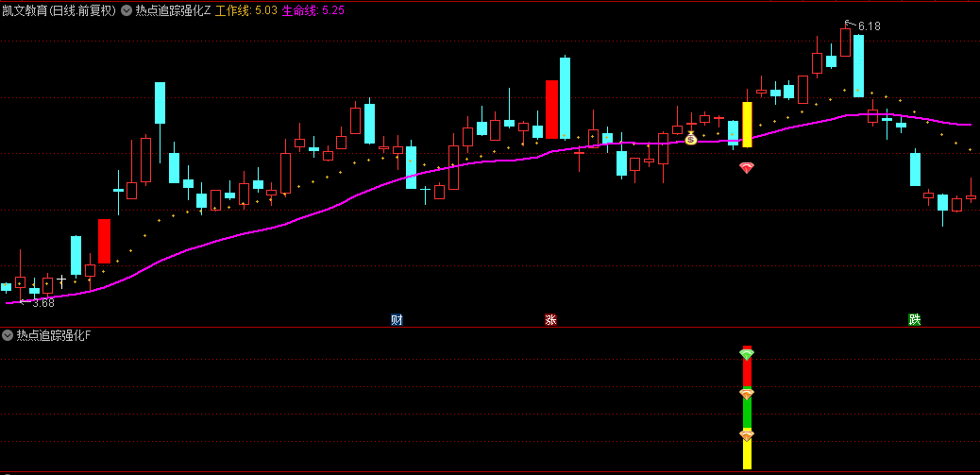This screenshot has width=980, height=475.
Task: Click the white cross doji candle near 3.68
Action: coord(61,280)
